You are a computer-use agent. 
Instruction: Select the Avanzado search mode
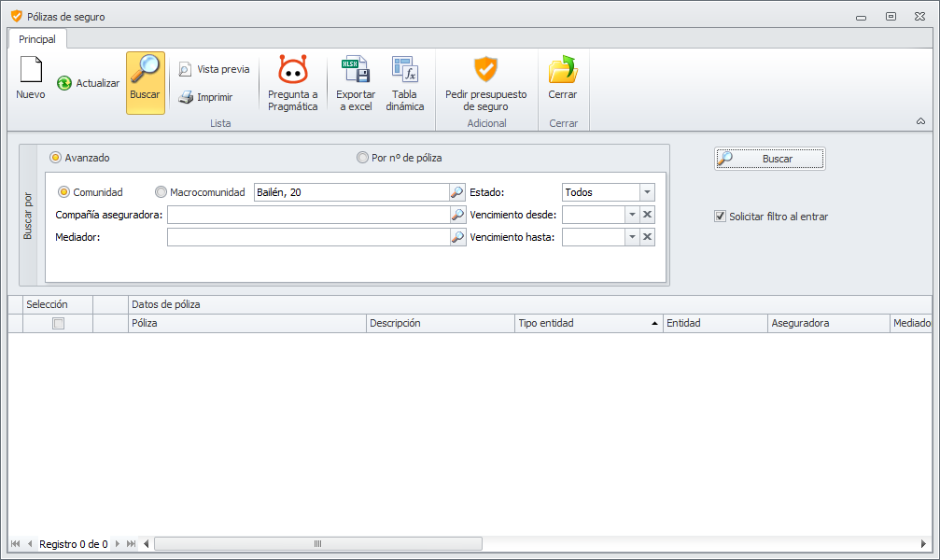coord(79,158)
